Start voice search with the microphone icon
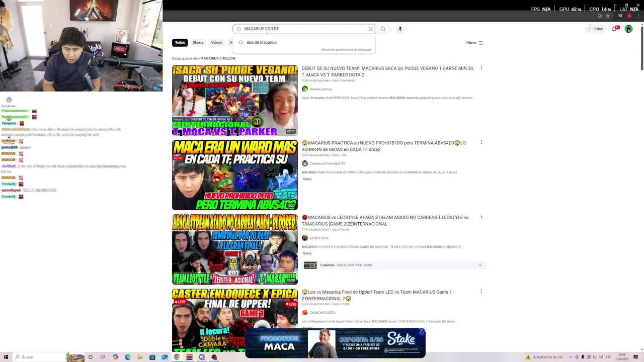644x362 pixels. (x=400, y=29)
